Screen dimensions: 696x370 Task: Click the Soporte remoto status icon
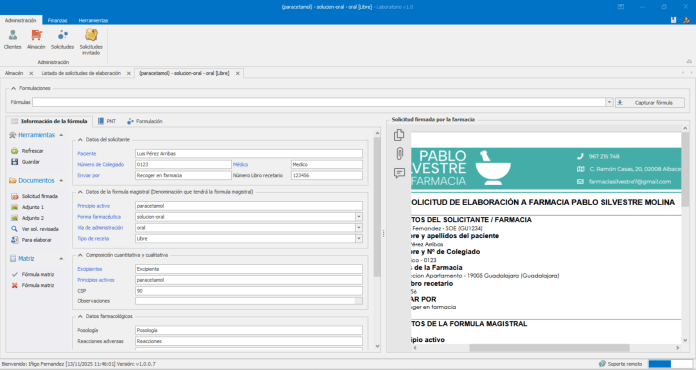(602, 364)
